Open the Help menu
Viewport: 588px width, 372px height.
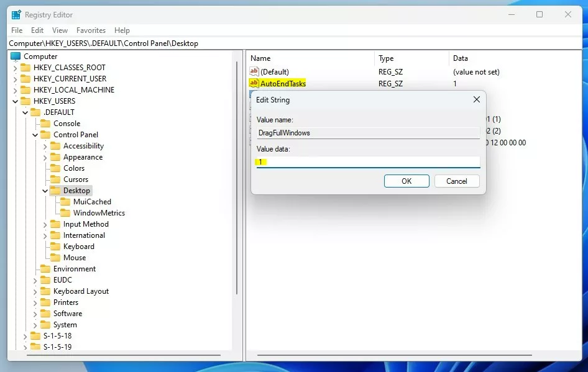[x=122, y=30]
